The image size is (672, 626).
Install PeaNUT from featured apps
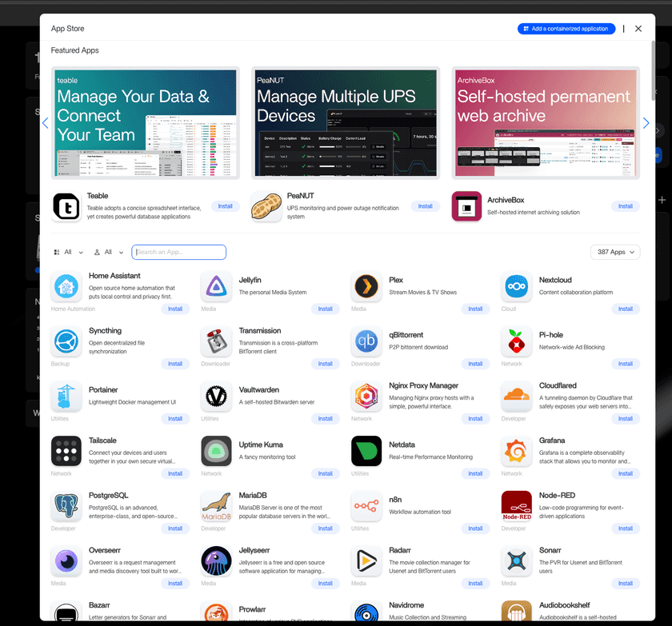[x=425, y=206]
